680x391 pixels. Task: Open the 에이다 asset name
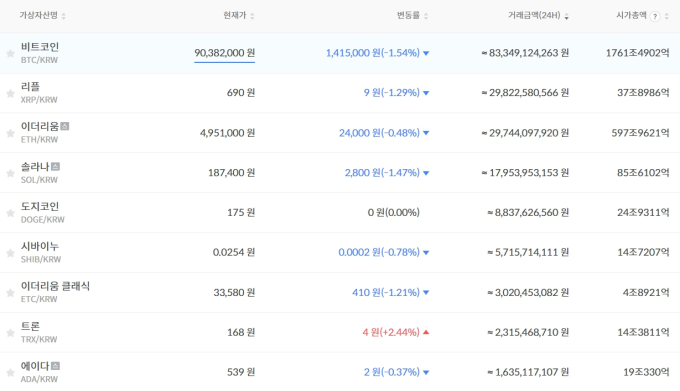click(x=35, y=366)
